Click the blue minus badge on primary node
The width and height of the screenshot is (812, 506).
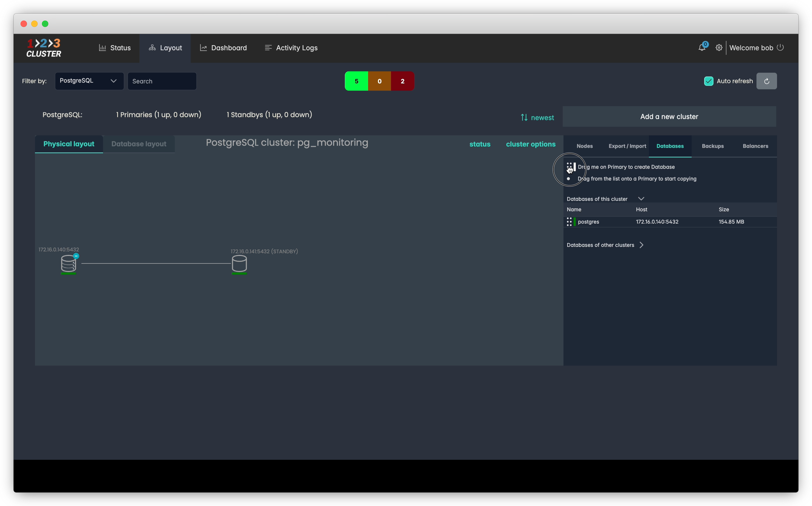[x=76, y=256]
